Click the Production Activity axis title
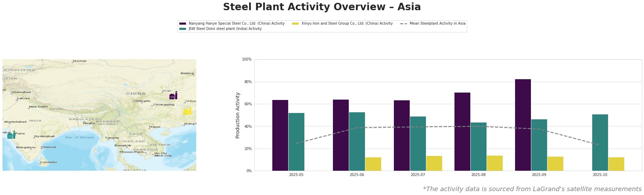Viewport: 644px width, 195px height. pos(238,115)
